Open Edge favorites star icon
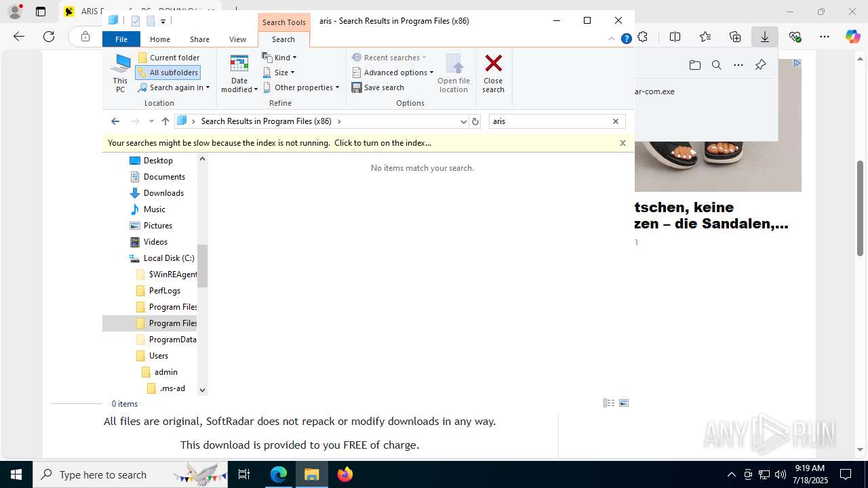The image size is (868, 488). pyautogui.click(x=705, y=37)
